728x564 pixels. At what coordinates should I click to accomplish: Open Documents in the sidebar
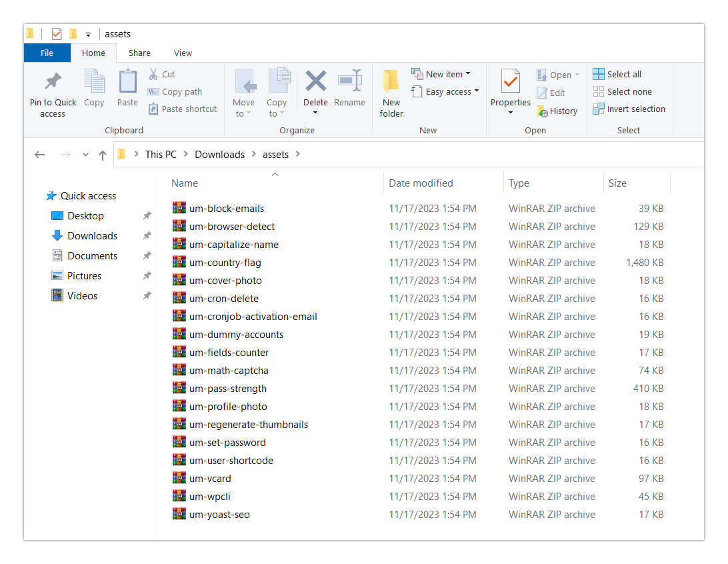(x=93, y=256)
